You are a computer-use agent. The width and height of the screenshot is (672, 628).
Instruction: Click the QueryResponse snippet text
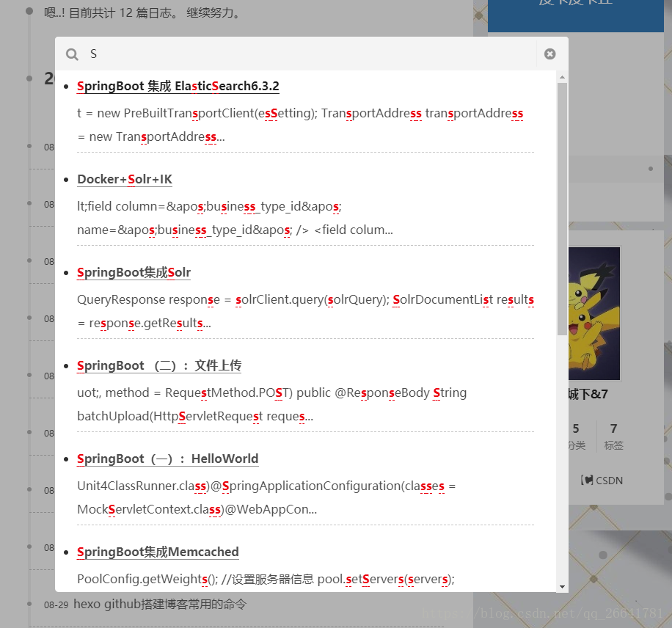(305, 311)
